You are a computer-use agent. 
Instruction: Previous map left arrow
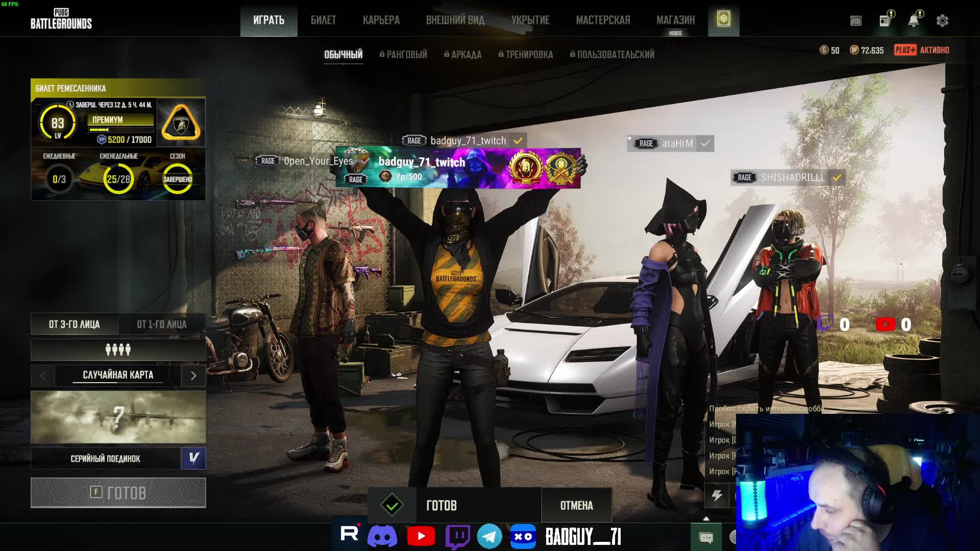[43, 376]
